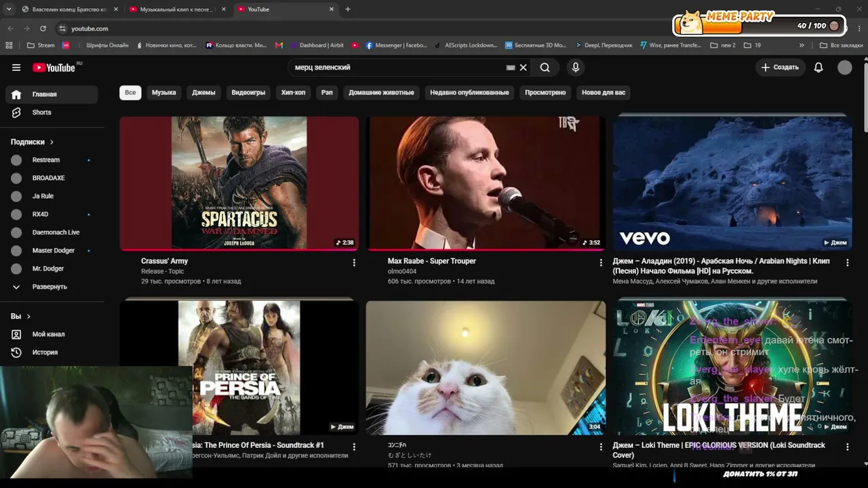Screen dimensions: 868x488
Task: Play the white cat video thumbnail
Action: coord(486,368)
